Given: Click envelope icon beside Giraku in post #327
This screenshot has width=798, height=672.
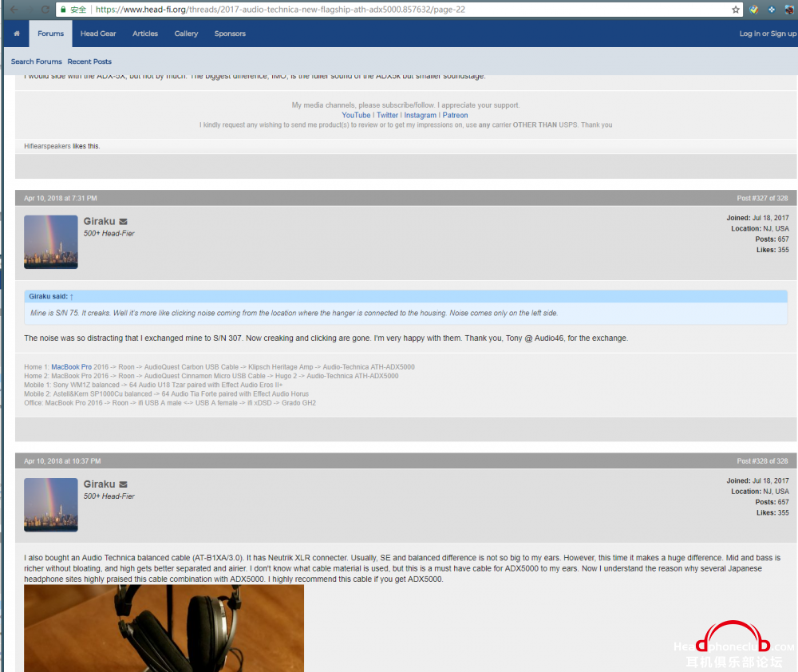Looking at the screenshot, I should tap(123, 221).
